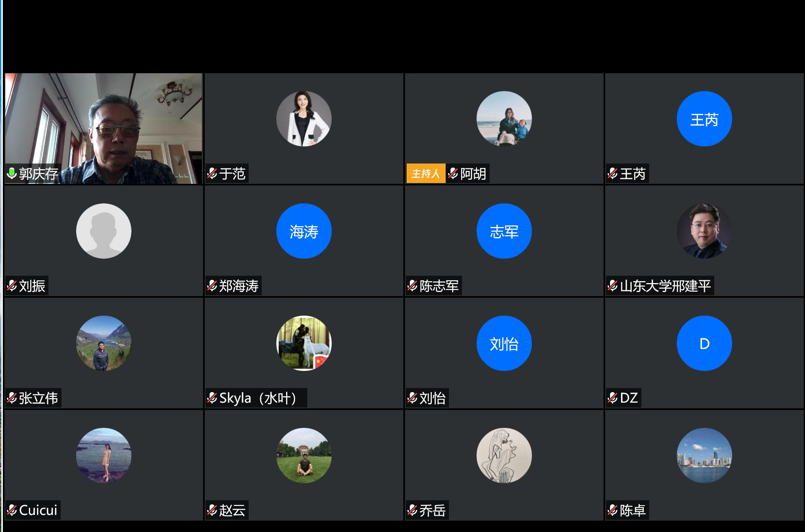Select the 山东大学邢建平 profile photo
The height and width of the screenshot is (532, 805).
(x=704, y=231)
